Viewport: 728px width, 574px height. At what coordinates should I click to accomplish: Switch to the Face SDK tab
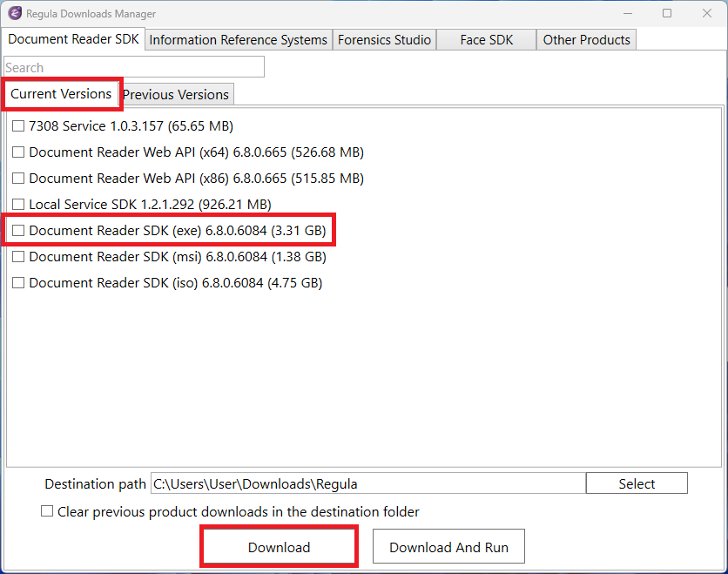[487, 40]
